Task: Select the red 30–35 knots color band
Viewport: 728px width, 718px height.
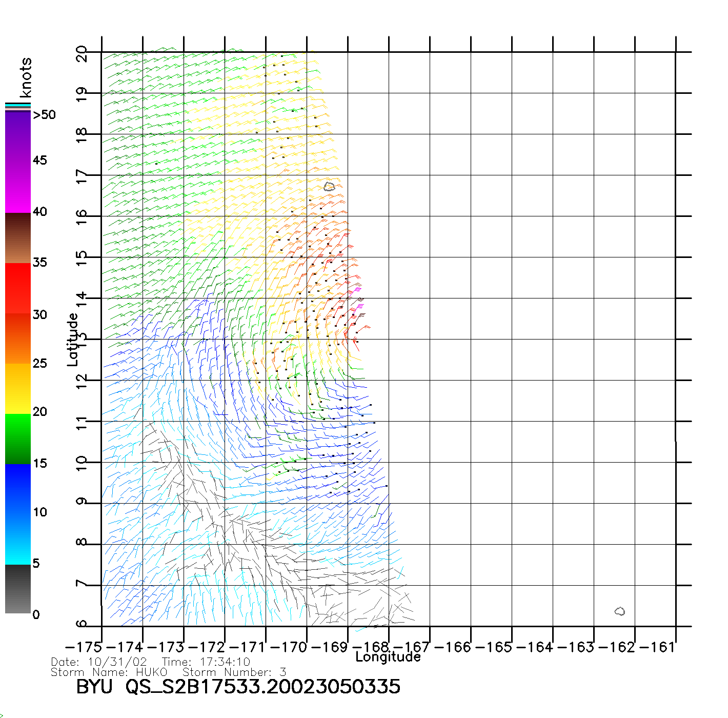Action: (18, 288)
